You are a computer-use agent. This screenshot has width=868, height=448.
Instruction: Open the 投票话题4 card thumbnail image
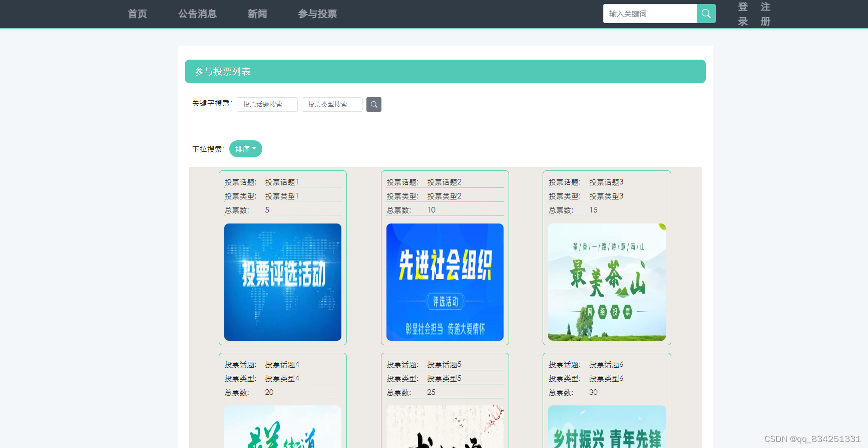tap(283, 427)
